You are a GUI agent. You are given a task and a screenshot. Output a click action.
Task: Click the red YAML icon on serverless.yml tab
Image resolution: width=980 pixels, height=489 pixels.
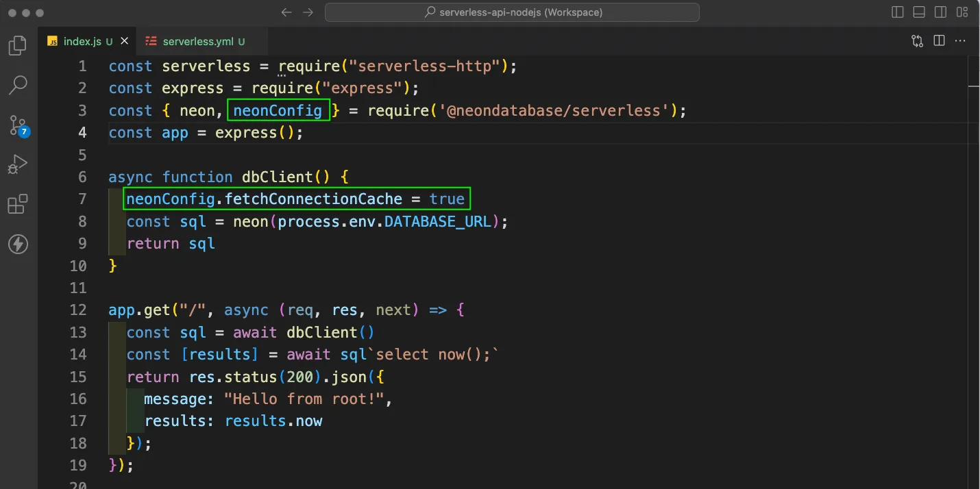(151, 41)
